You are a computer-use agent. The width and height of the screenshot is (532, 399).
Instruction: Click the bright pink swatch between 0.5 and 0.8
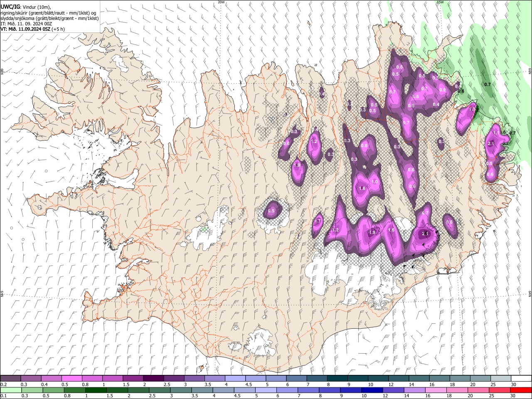[71, 378]
